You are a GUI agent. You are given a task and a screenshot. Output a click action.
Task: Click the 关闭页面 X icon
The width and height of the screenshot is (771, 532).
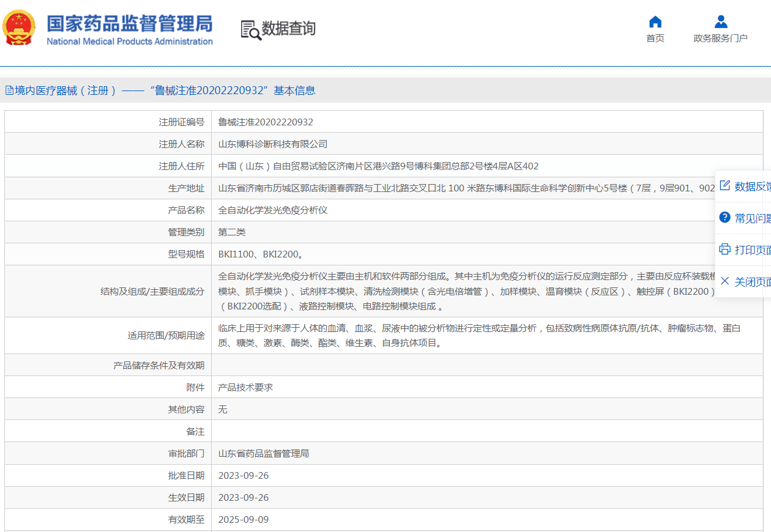(725, 281)
